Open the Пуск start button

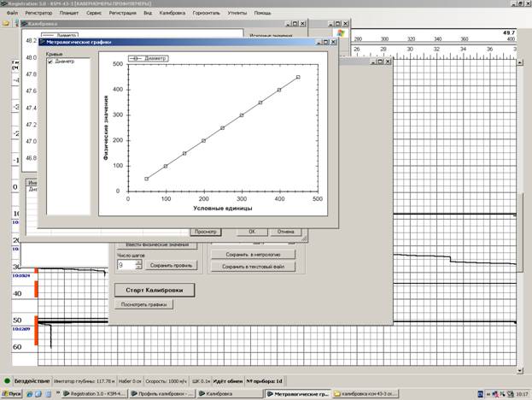point(12,394)
